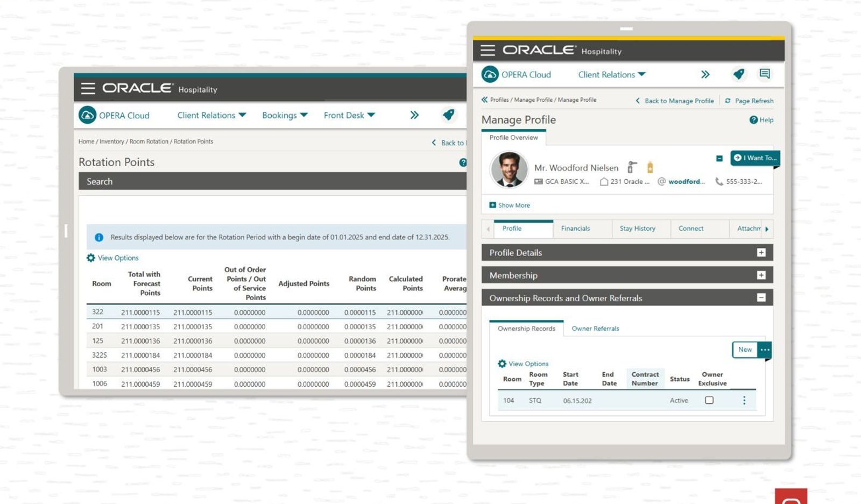This screenshot has width=861, height=504.
Task: Click Page Refresh link text
Action: pos(754,101)
